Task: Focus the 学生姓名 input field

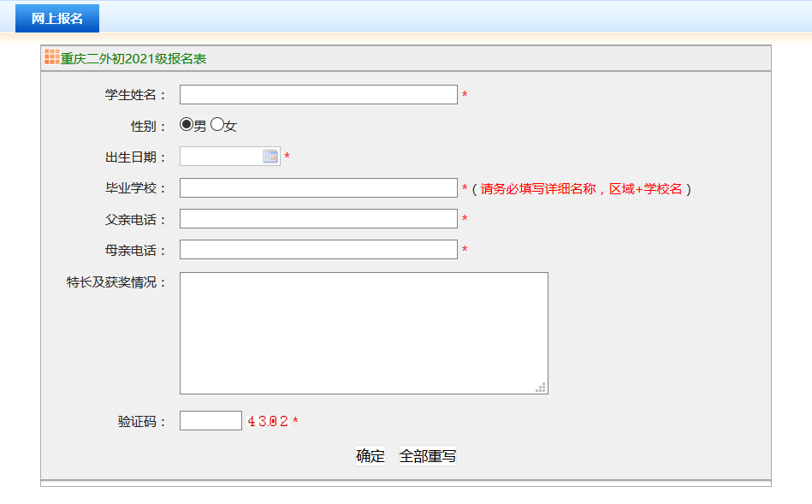Action: 318,95
